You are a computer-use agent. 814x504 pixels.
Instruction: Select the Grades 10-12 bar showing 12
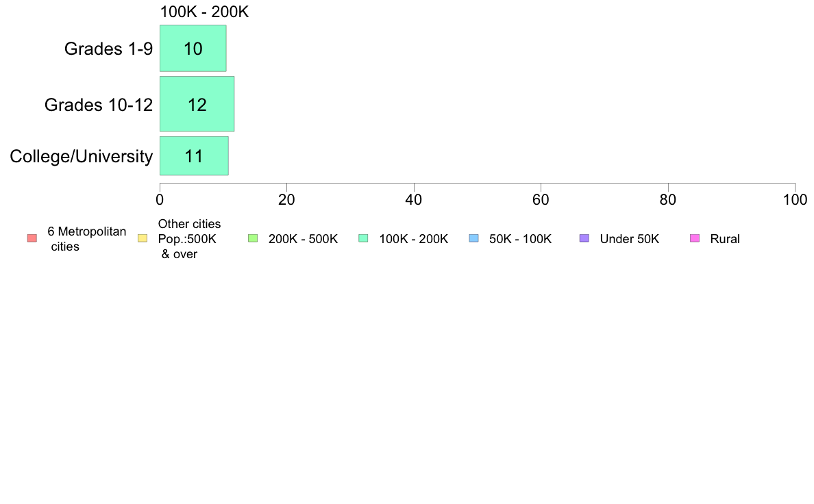(197, 104)
